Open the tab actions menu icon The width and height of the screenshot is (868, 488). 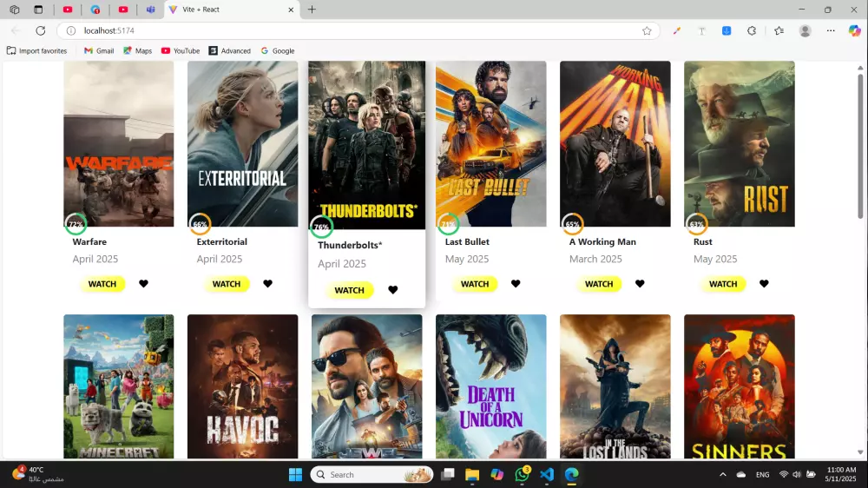pyautogui.click(x=38, y=10)
